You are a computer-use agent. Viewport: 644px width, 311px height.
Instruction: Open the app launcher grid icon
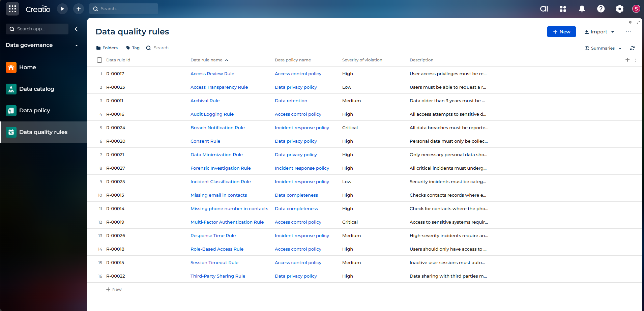coord(12,9)
